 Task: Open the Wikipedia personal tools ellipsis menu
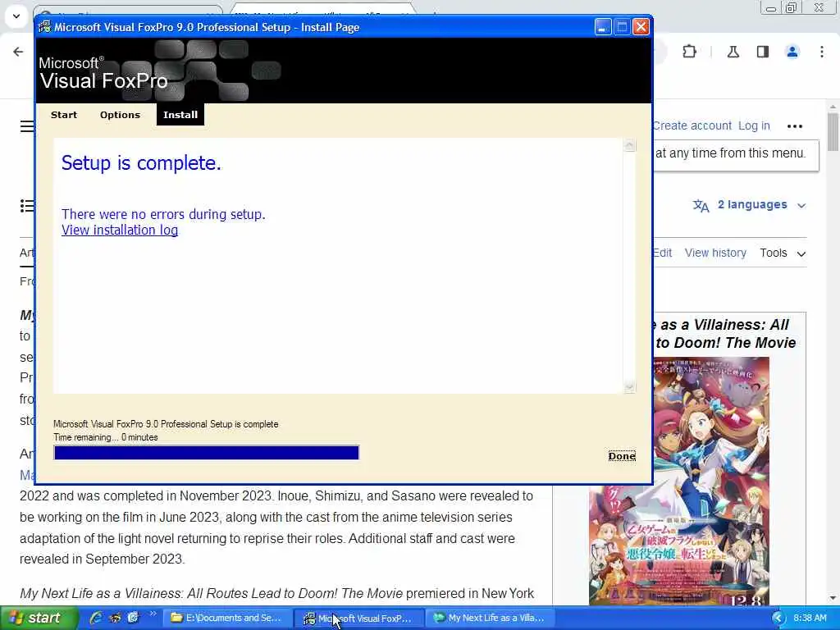(795, 126)
